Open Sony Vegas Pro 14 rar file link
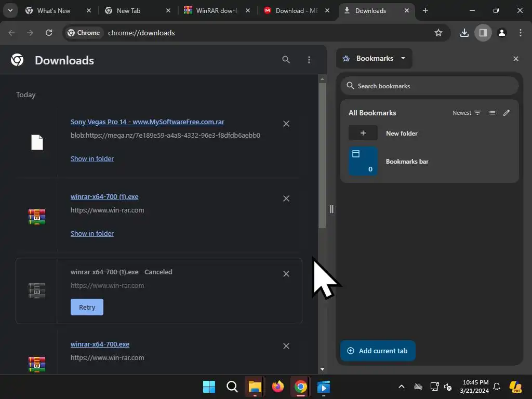The height and width of the screenshot is (399, 532). 147,122
